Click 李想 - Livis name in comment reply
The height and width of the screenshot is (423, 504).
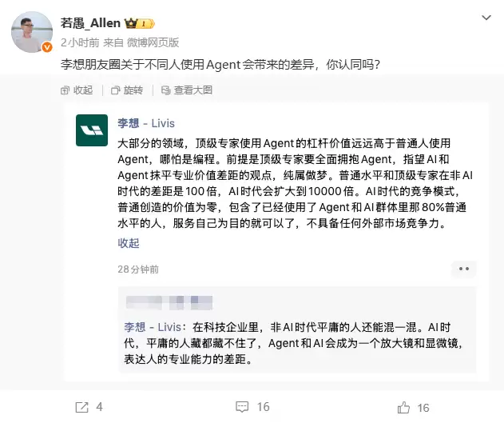point(153,327)
